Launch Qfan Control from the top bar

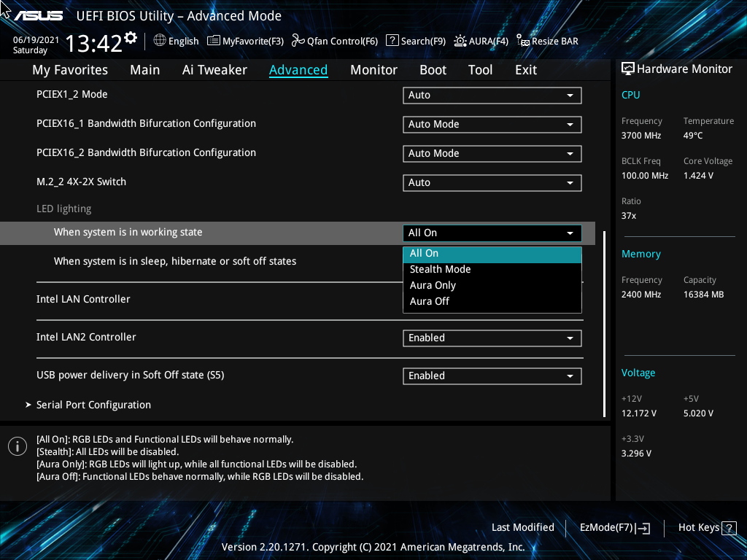pos(334,41)
